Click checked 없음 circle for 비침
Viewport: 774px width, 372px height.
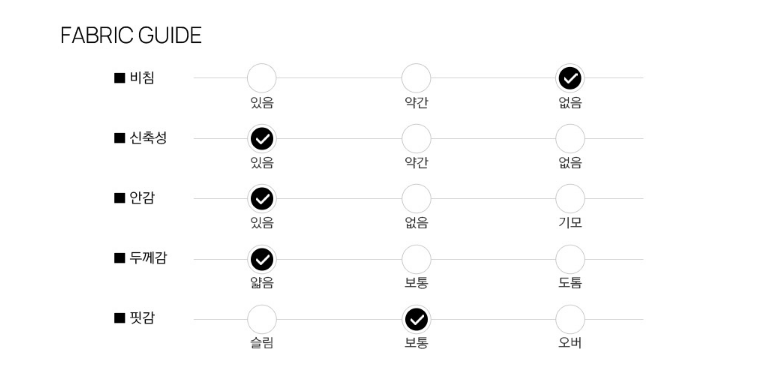[x=570, y=78]
